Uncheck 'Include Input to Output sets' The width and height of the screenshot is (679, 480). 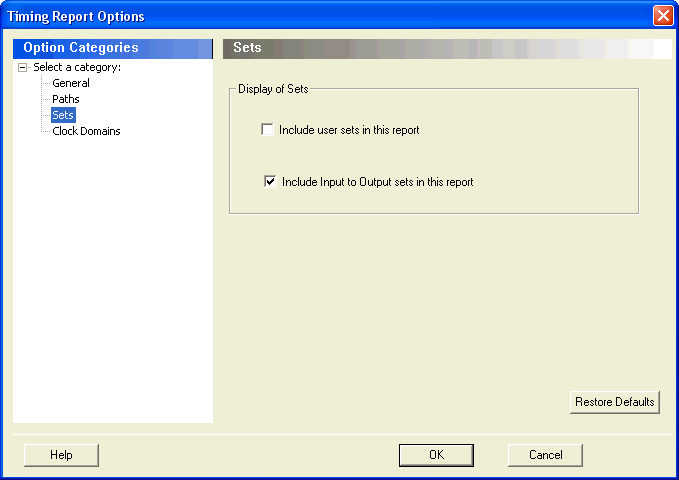point(270,182)
